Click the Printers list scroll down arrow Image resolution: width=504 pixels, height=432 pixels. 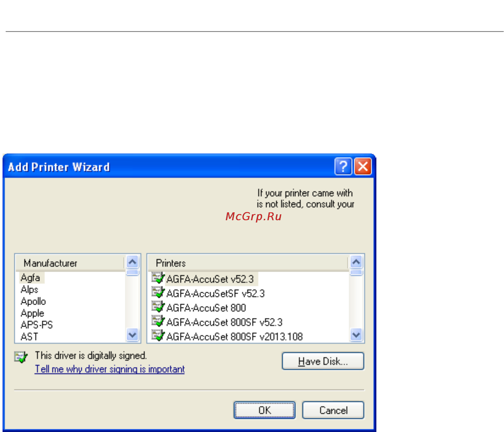click(356, 335)
